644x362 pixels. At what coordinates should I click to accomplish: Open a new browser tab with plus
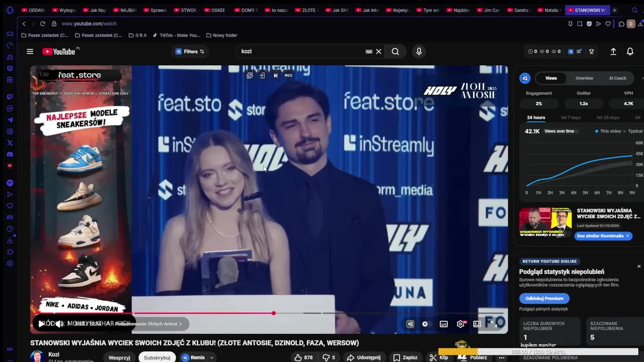coord(614,10)
